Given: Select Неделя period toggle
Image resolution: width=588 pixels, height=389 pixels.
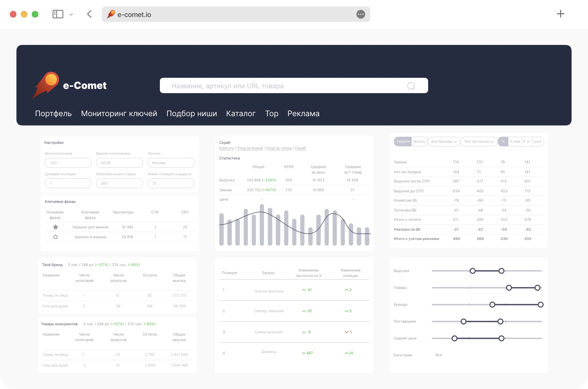Looking at the screenshot, I should [x=403, y=141].
